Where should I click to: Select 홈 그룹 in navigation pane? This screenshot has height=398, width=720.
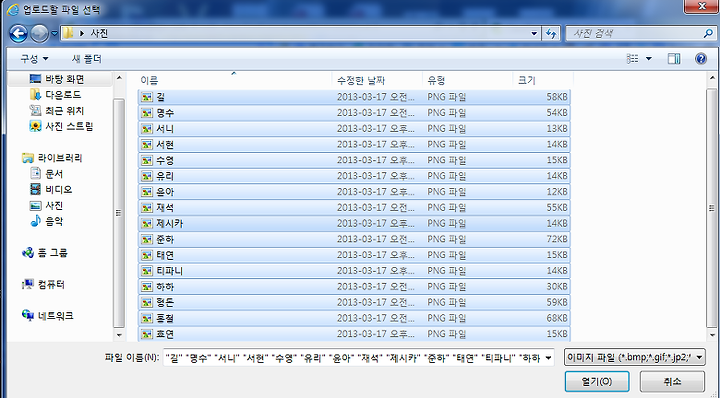(45, 252)
